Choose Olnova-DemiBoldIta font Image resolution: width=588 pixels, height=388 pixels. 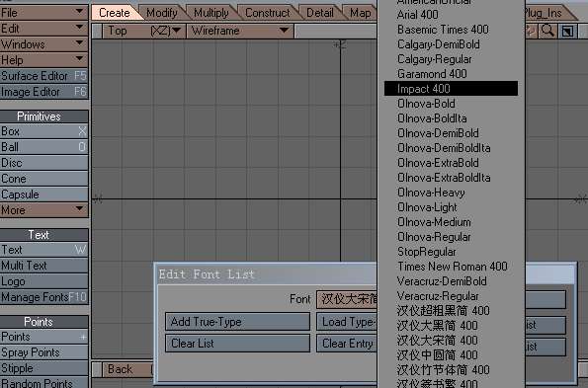tap(451, 147)
